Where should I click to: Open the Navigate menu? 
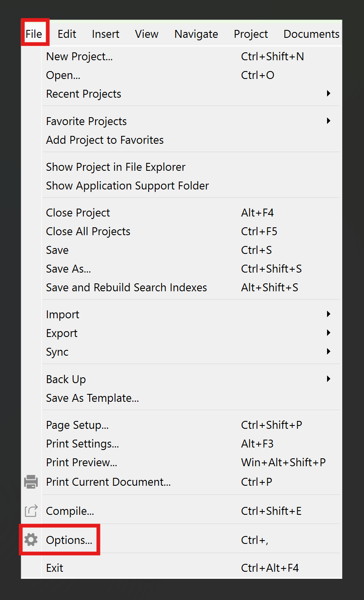pyautogui.click(x=196, y=34)
